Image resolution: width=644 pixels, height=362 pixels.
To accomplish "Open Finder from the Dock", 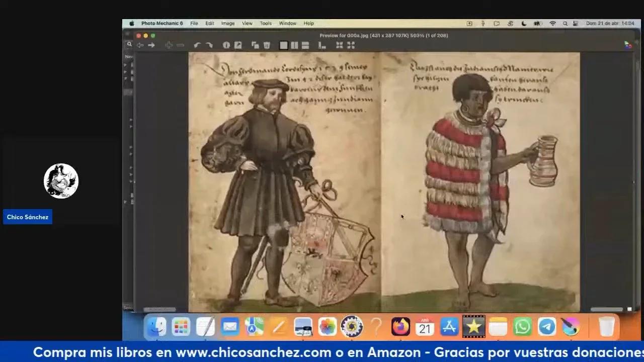I will pyautogui.click(x=156, y=327).
